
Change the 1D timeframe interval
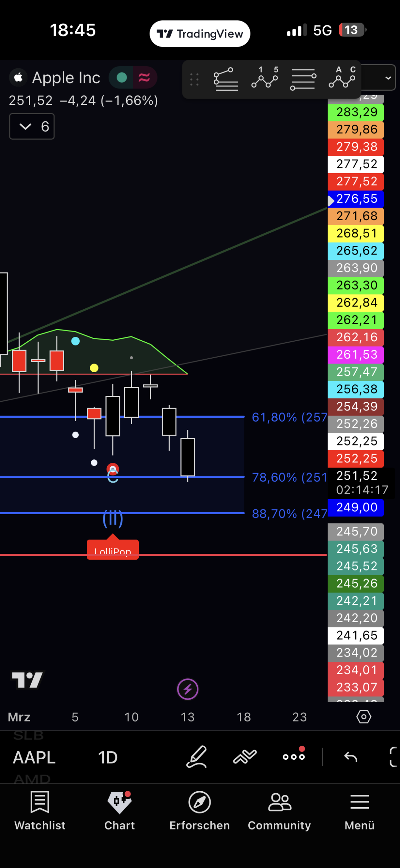pyautogui.click(x=108, y=757)
